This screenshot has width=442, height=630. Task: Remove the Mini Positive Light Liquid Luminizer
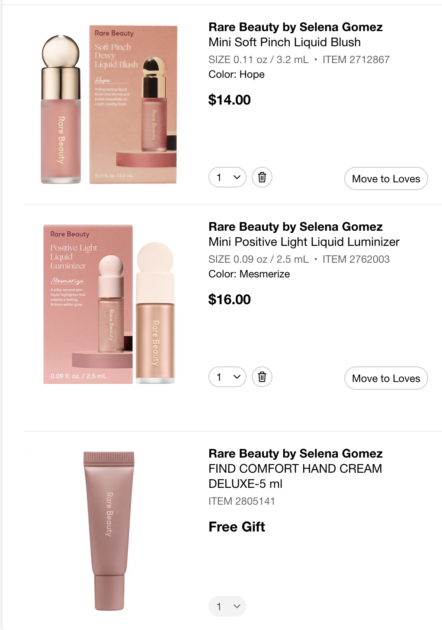(262, 377)
